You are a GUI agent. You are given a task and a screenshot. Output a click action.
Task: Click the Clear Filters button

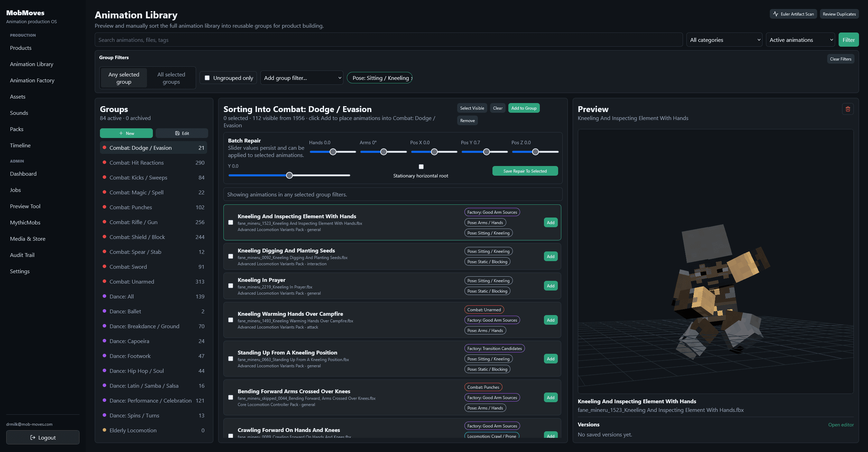[x=841, y=59]
